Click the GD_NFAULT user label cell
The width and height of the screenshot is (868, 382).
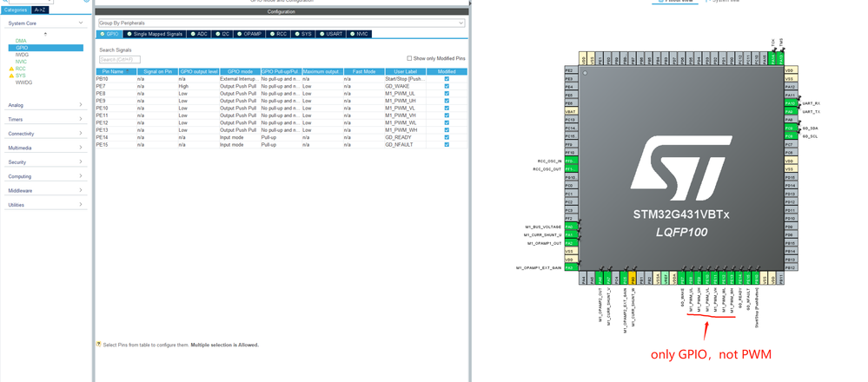click(x=405, y=144)
